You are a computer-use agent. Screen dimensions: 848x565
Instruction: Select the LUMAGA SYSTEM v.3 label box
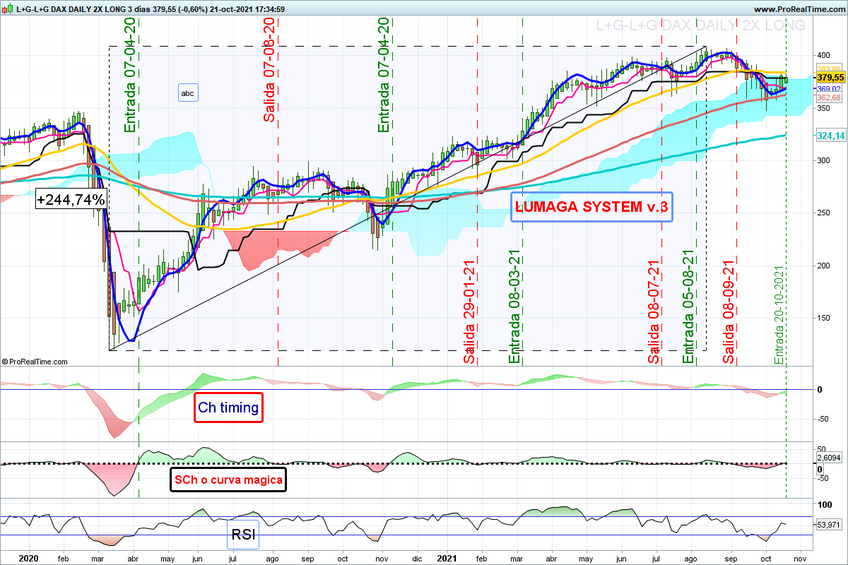pos(592,207)
